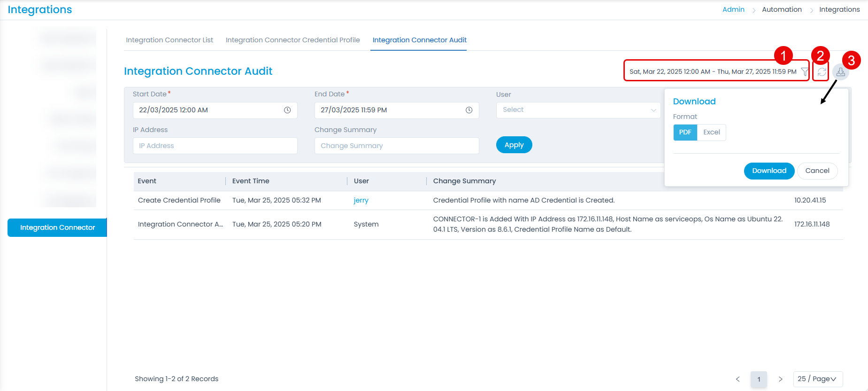Image resolution: width=868 pixels, height=391 pixels.
Task: Expand the User select dropdown
Action: tap(578, 110)
